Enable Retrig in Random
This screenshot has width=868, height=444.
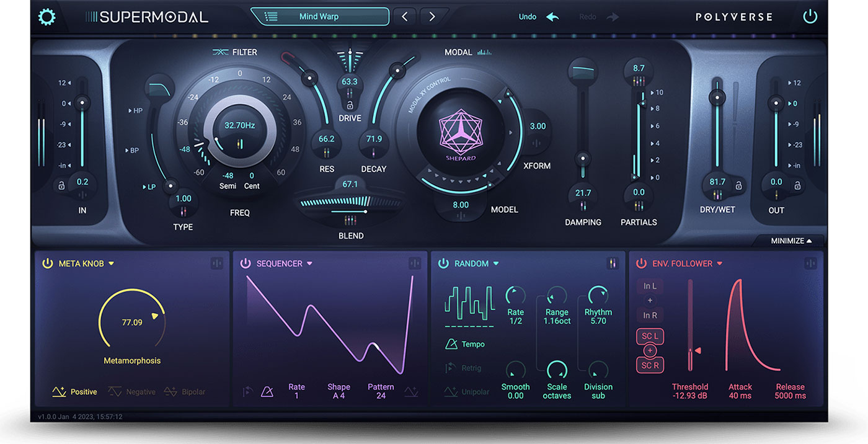tap(464, 368)
